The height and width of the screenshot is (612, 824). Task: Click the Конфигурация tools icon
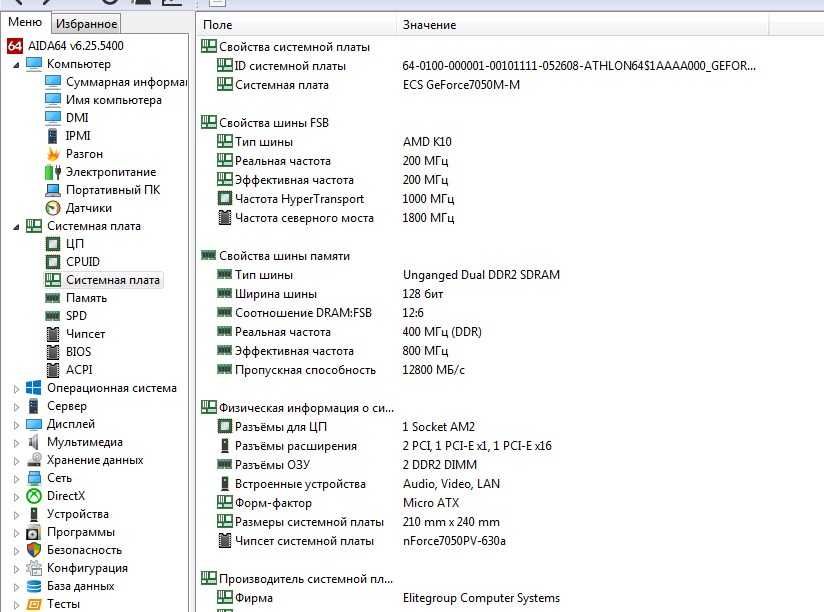pos(34,568)
